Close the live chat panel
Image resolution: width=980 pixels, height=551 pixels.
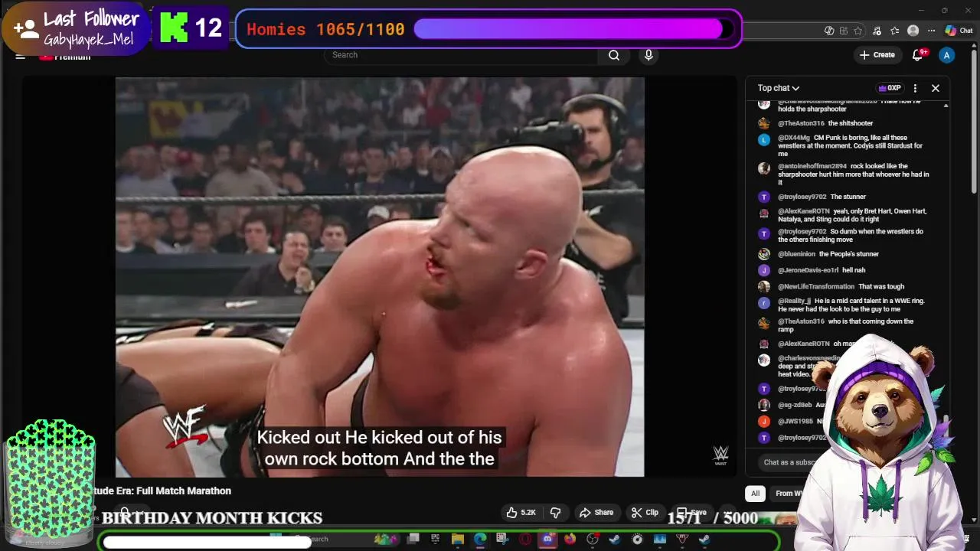[x=935, y=88]
